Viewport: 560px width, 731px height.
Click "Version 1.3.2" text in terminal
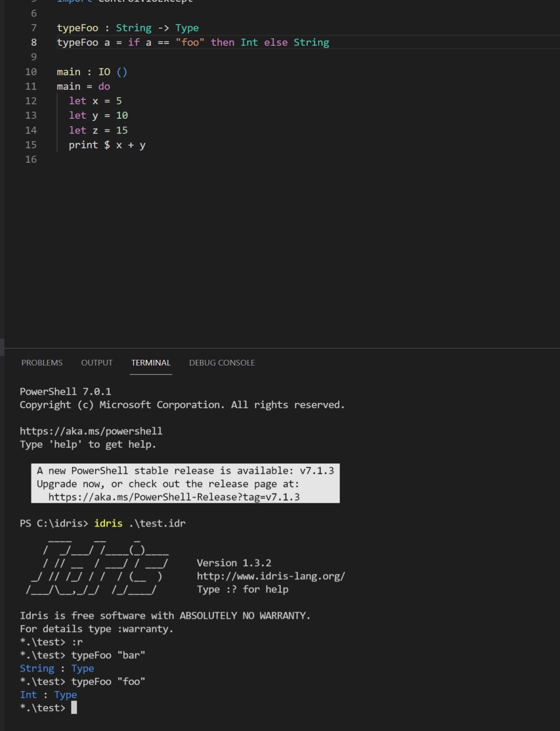point(233,563)
